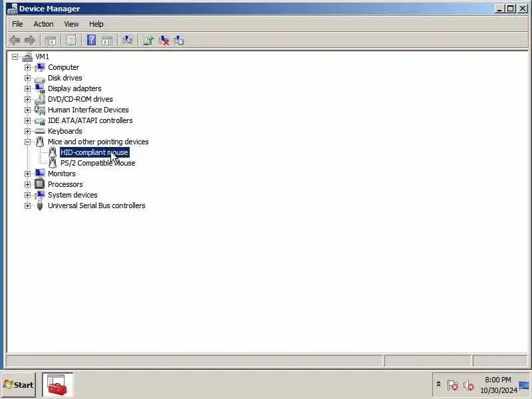Click the Forward arrow toolbar icon
This screenshot has width=532, height=399.
pos(30,40)
